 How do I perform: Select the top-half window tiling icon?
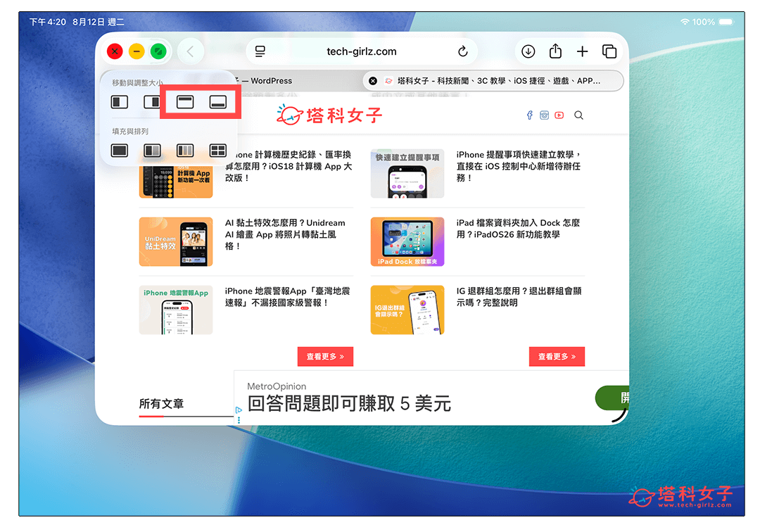[x=186, y=102]
